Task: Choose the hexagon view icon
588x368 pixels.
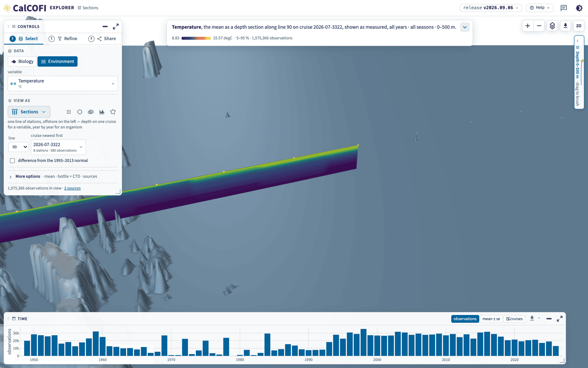Action: point(80,112)
